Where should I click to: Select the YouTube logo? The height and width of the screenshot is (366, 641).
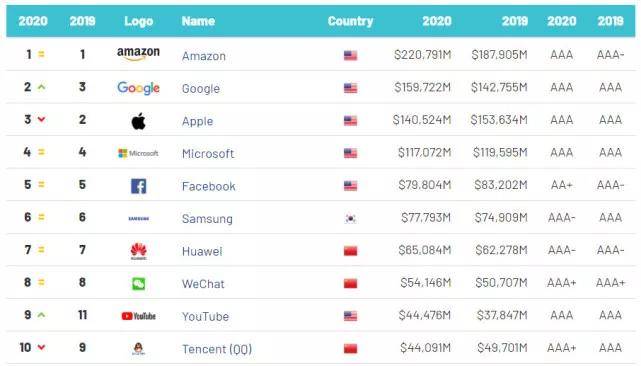pyautogui.click(x=139, y=316)
